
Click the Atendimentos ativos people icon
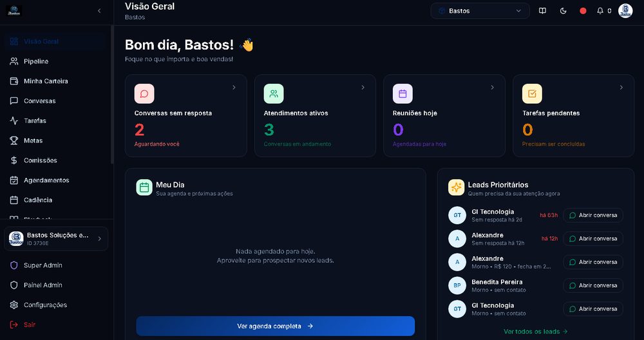tap(274, 93)
